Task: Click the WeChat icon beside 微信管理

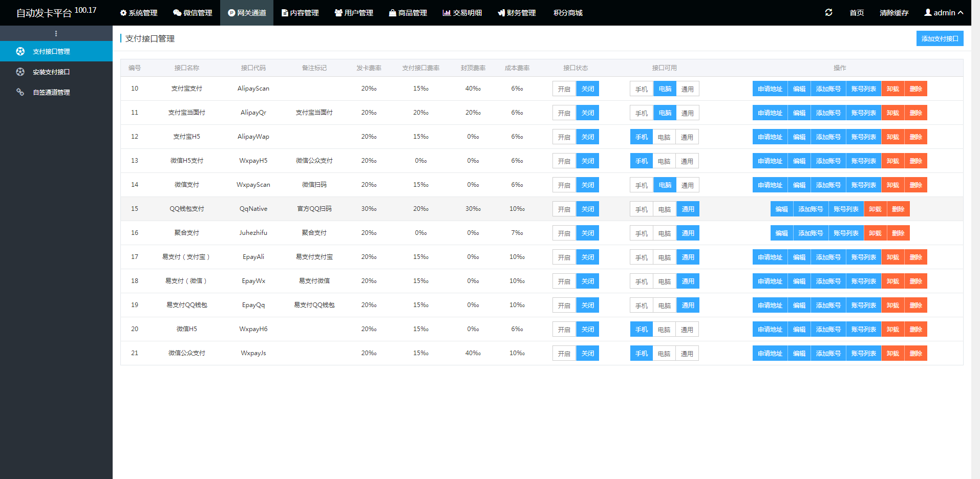Action: (177, 13)
